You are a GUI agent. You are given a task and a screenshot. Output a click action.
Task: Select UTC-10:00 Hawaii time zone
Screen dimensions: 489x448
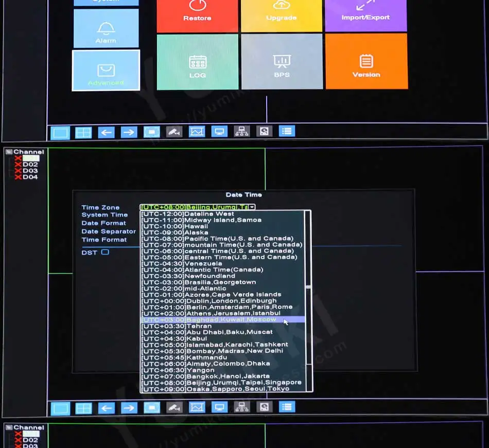(223, 226)
